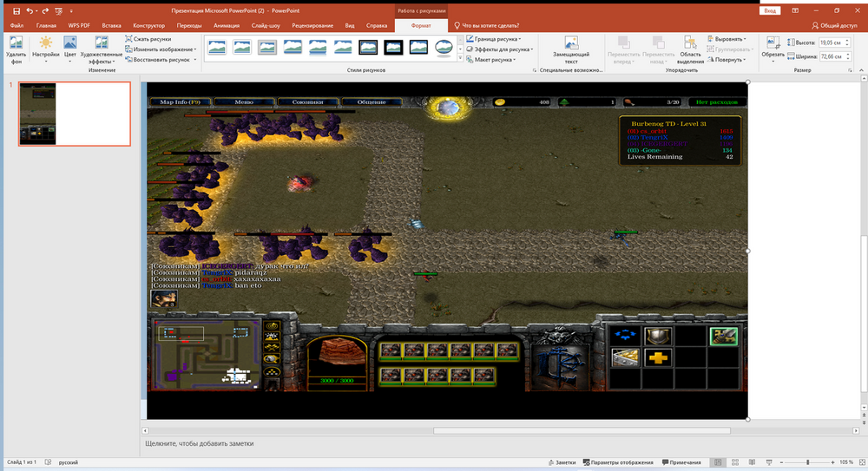Open ribbon display options icon

(x=795, y=10)
